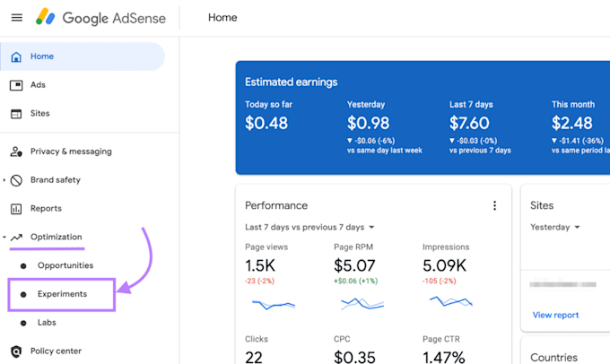
Task: Click '-23 (-2%)' page views change
Action: (x=259, y=281)
